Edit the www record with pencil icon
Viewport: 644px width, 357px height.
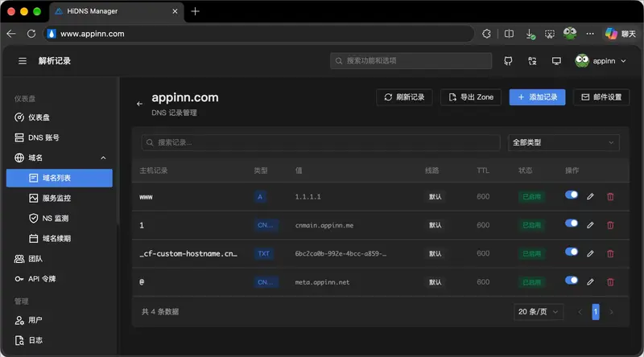click(590, 196)
